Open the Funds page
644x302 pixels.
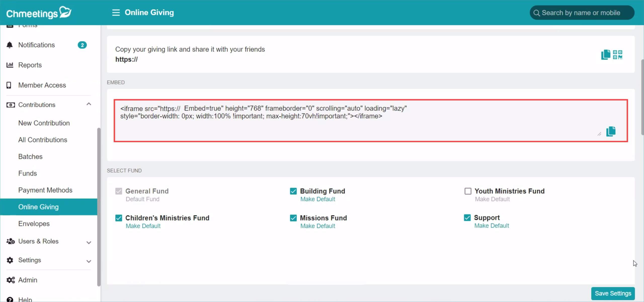pos(28,173)
